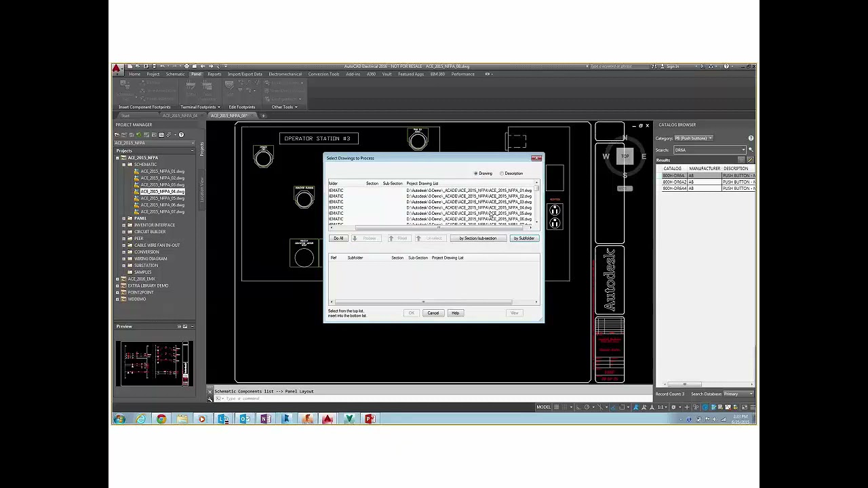Open the Conversion Tools ribbon tab
This screenshot has height=488, width=868.
click(x=323, y=74)
